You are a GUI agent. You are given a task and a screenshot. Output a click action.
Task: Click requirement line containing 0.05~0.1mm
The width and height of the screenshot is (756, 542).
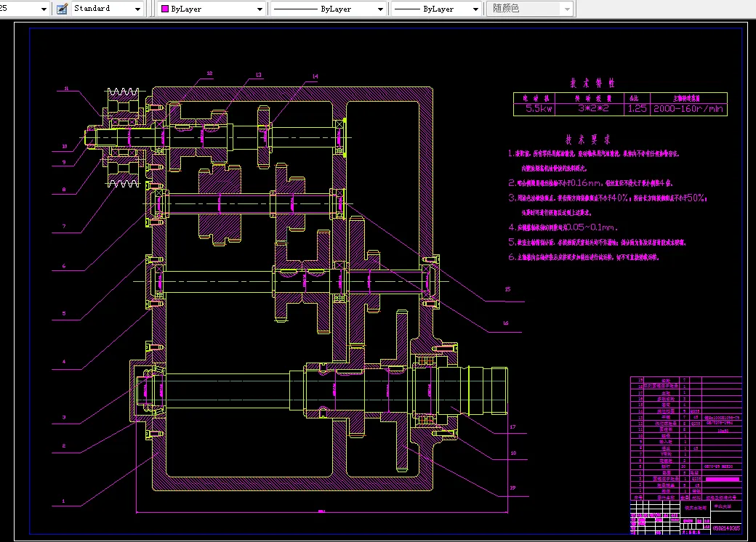click(563, 227)
